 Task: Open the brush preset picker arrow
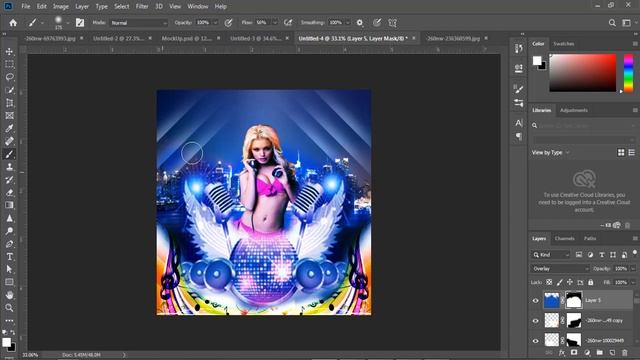pyautogui.click(x=67, y=23)
